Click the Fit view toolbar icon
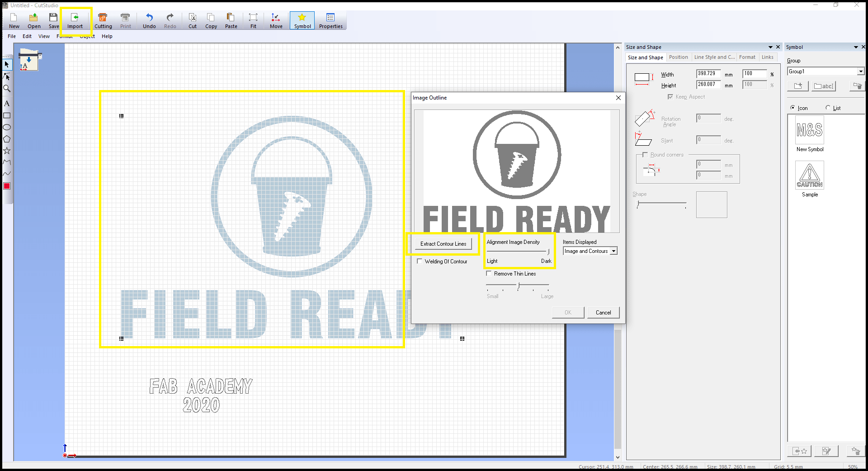 [x=253, y=20]
